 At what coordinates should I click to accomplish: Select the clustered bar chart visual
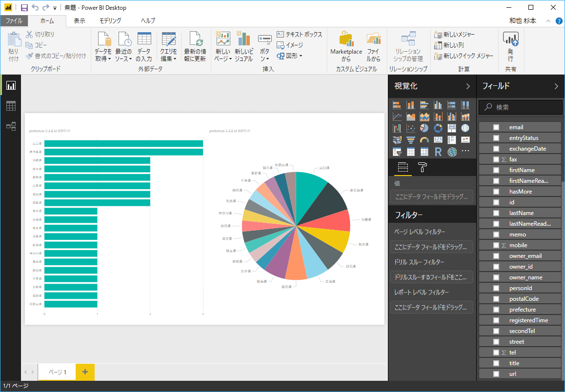[x=424, y=105]
